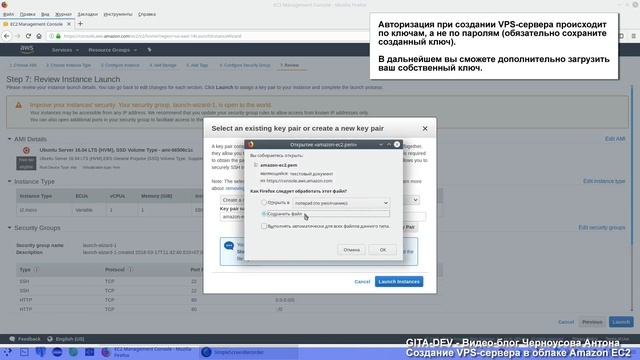Go to the browser home page icon

click(x=39, y=36)
